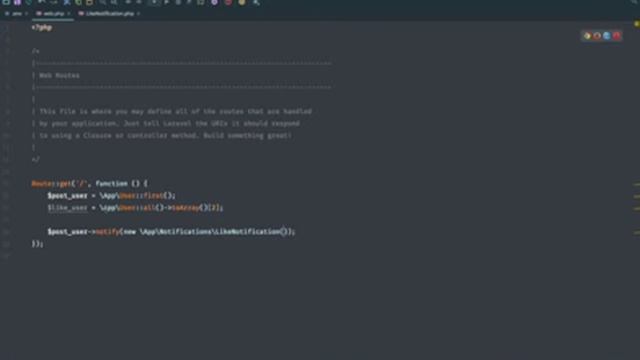The image size is (640, 360).
Task: Click the toArray()[2] call
Action: point(197,208)
